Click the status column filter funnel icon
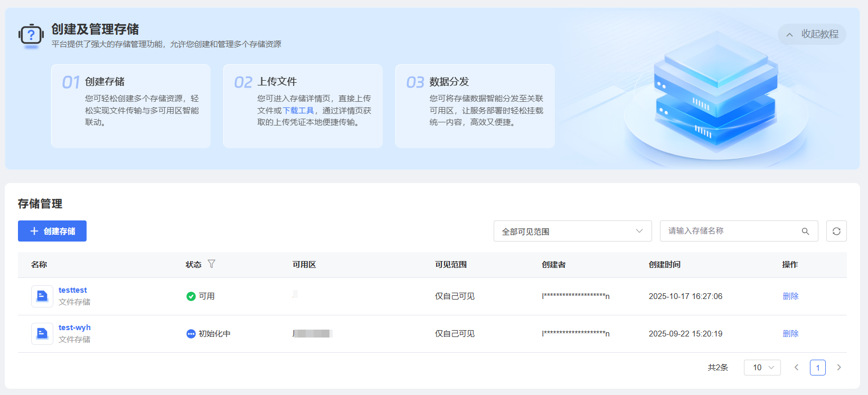Screen dimensions: 868x395 (x=211, y=264)
